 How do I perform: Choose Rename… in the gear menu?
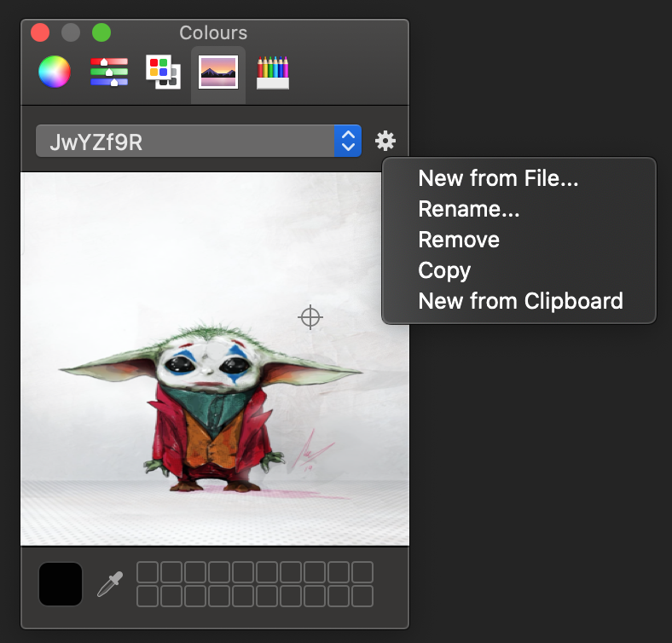click(519, 209)
